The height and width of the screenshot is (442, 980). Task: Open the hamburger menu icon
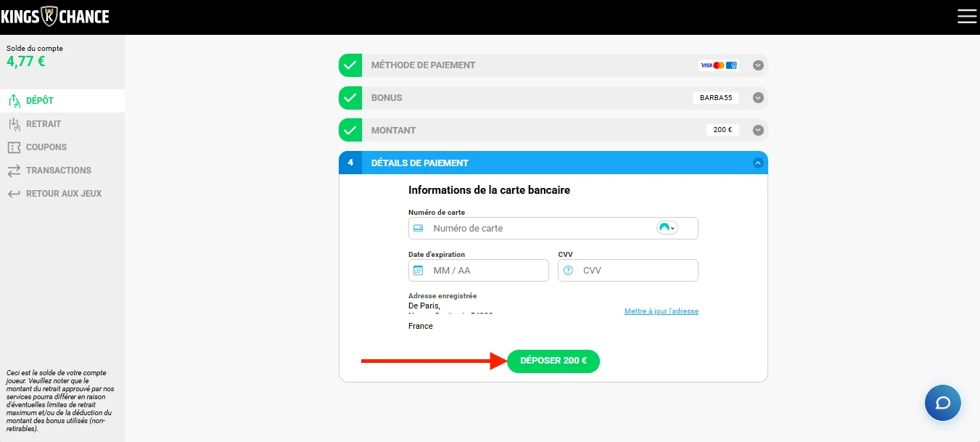(967, 16)
